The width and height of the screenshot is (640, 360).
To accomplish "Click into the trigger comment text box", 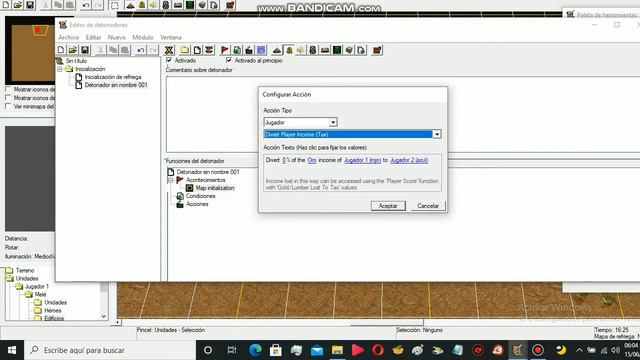I will point(402,114).
